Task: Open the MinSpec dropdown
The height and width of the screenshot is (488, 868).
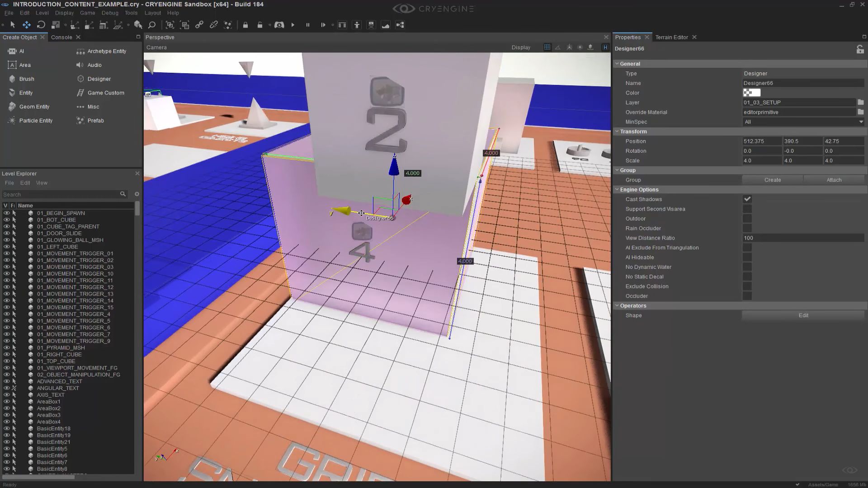Action: [x=803, y=122]
